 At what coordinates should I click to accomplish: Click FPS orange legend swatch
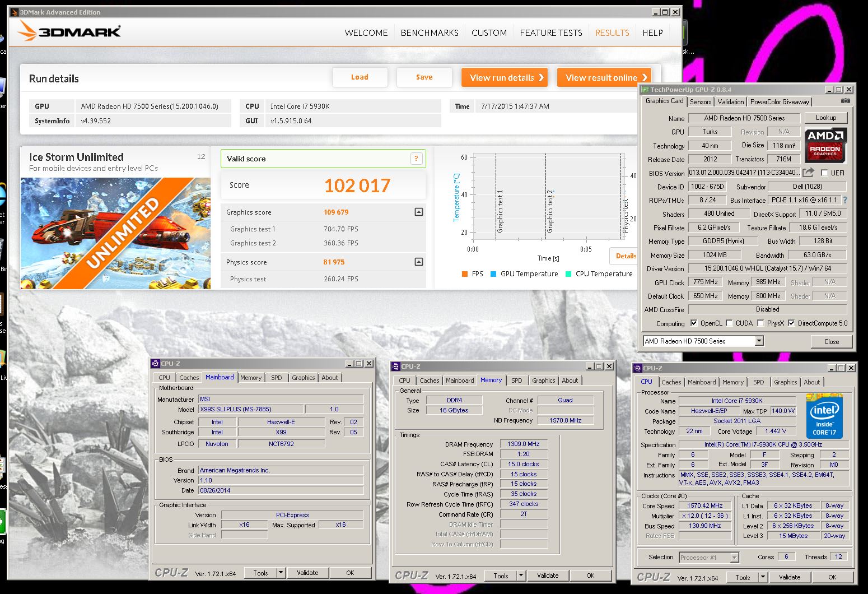pyautogui.click(x=465, y=274)
